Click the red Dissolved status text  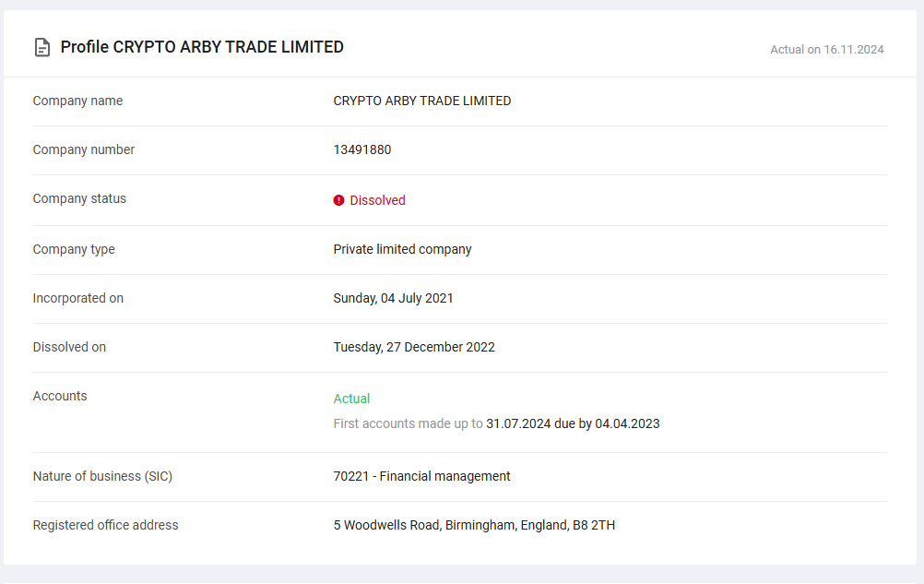[x=377, y=200]
